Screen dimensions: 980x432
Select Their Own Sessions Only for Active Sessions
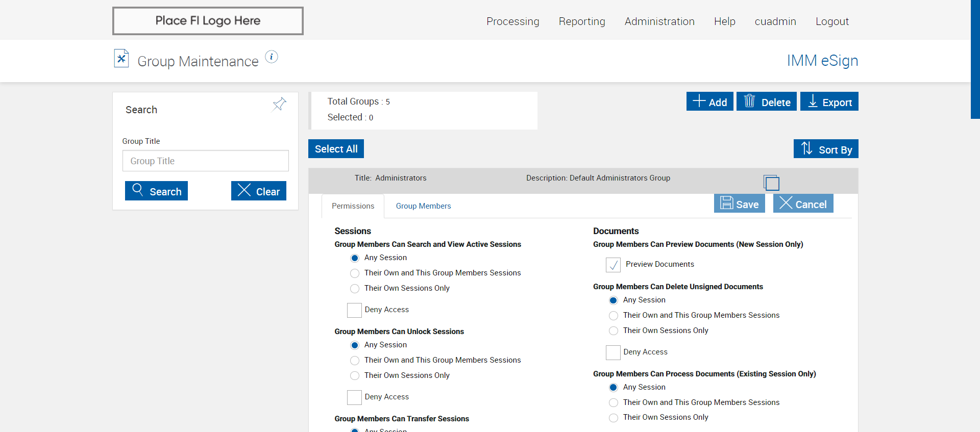point(355,289)
